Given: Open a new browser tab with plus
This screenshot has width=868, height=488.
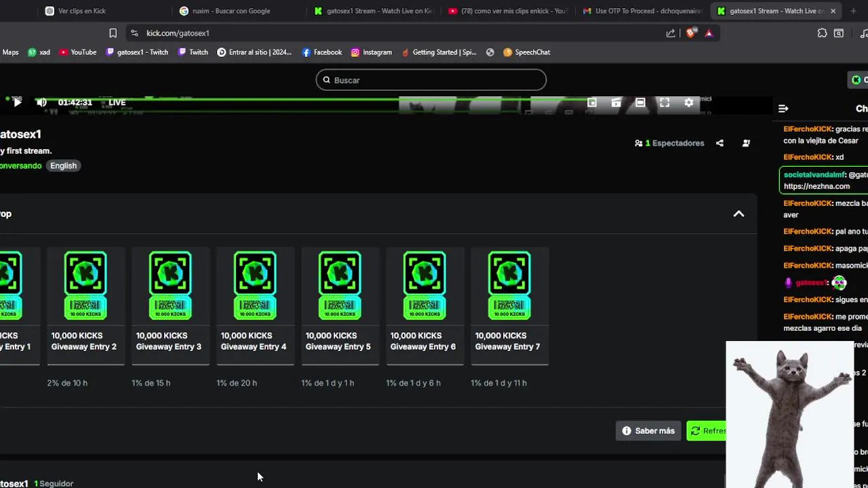Looking at the screenshot, I should click(852, 11).
